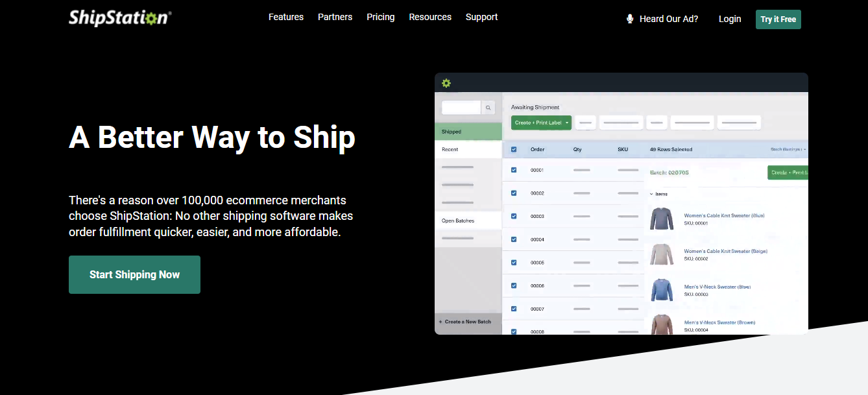Click the ShipStation logo
The height and width of the screenshot is (395, 868).
(x=120, y=18)
